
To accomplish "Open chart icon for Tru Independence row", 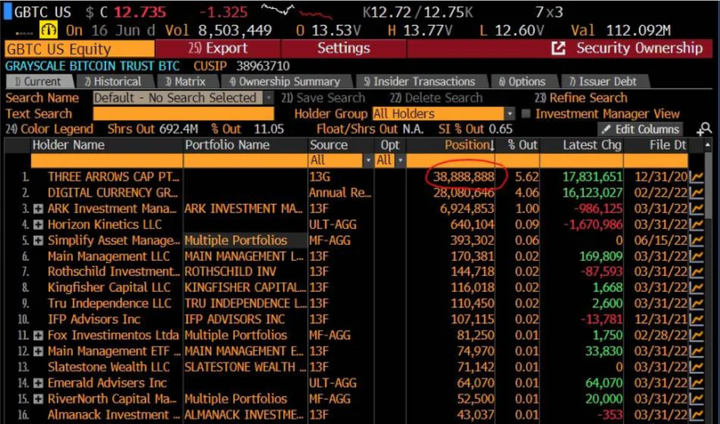I will point(697,304).
